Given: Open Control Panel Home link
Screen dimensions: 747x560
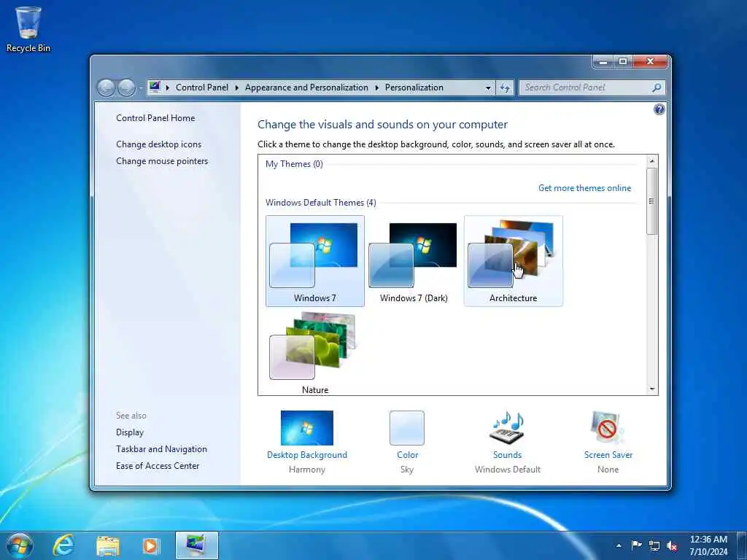Looking at the screenshot, I should 155,118.
